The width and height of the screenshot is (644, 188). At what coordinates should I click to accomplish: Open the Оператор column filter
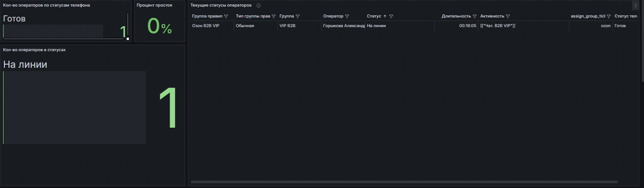tap(347, 16)
